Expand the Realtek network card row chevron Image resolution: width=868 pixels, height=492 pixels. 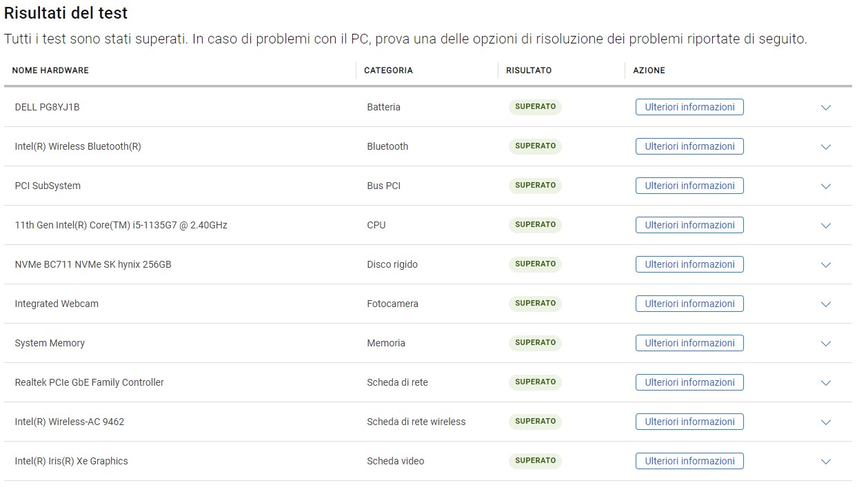(x=826, y=383)
